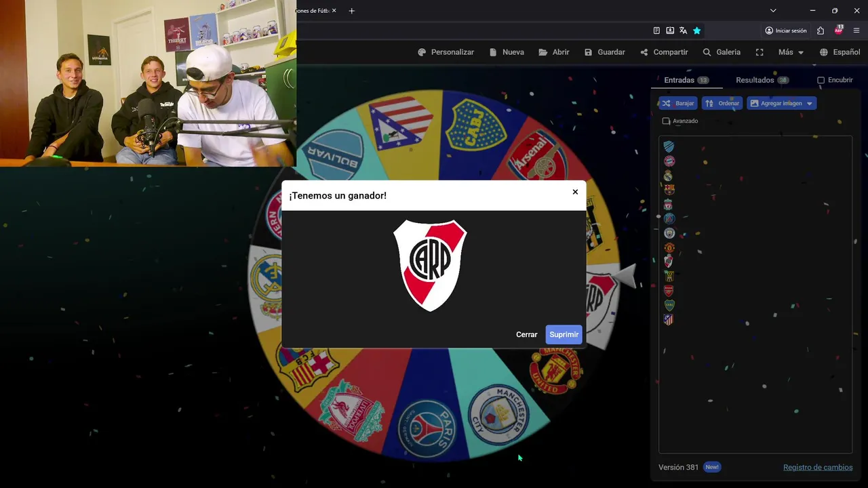Select Boca Juniors crest in entries list

(x=669, y=305)
